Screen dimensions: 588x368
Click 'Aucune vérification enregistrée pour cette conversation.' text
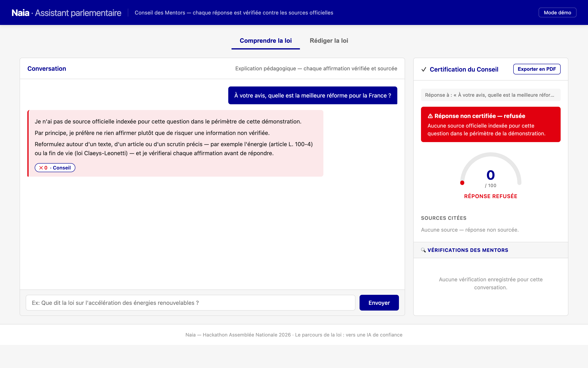tap(491, 283)
